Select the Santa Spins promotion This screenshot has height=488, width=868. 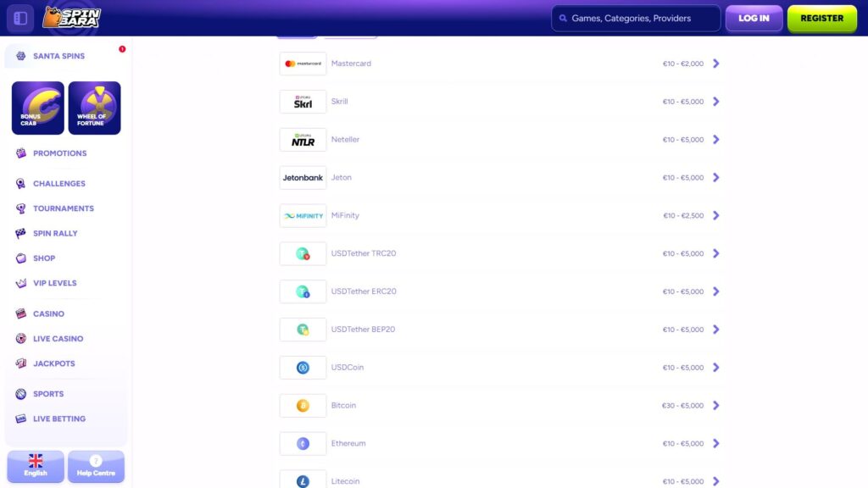click(x=59, y=56)
